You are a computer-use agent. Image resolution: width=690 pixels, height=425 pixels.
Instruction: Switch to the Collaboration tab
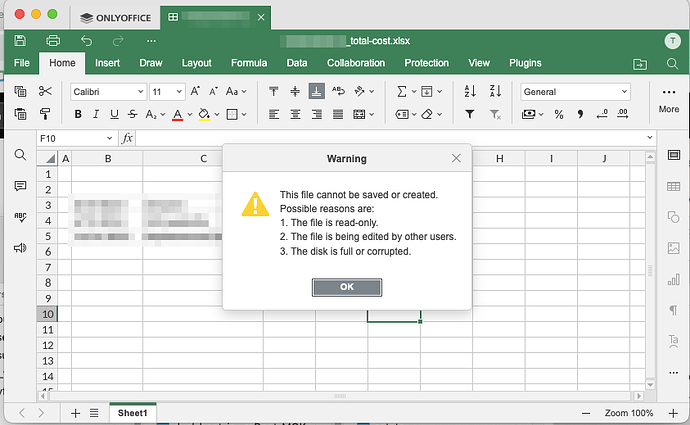[356, 63]
